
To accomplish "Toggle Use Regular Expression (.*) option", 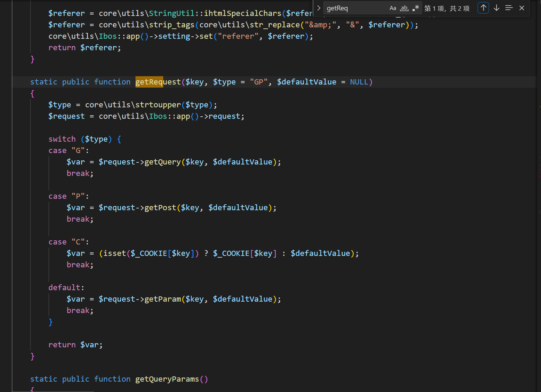I will pos(416,8).
